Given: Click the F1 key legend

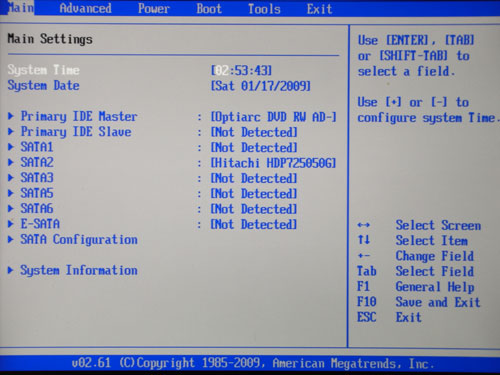Looking at the screenshot, I should 363,286.
